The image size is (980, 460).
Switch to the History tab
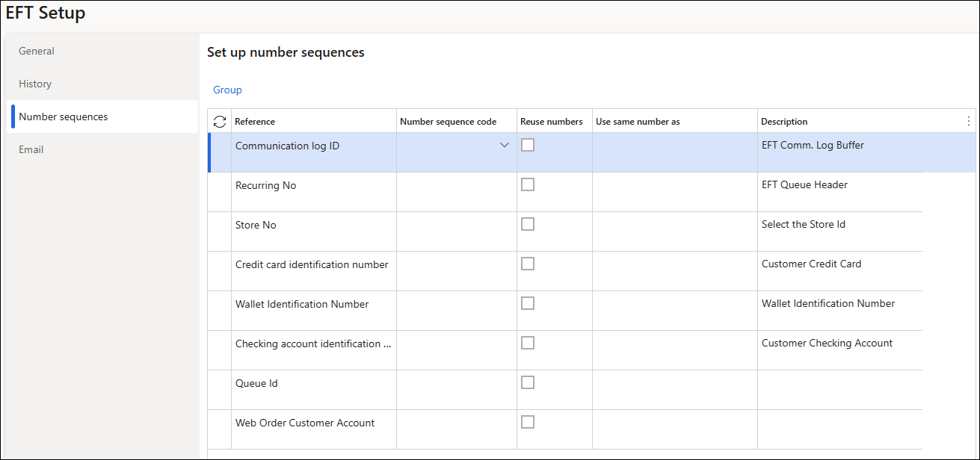(x=102, y=84)
